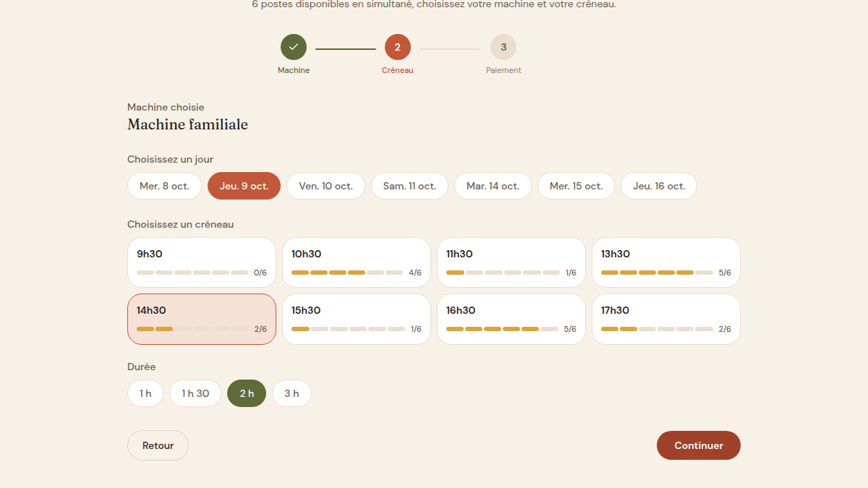Select the 13h30 slot with 5/6 occupancy

[x=666, y=262]
